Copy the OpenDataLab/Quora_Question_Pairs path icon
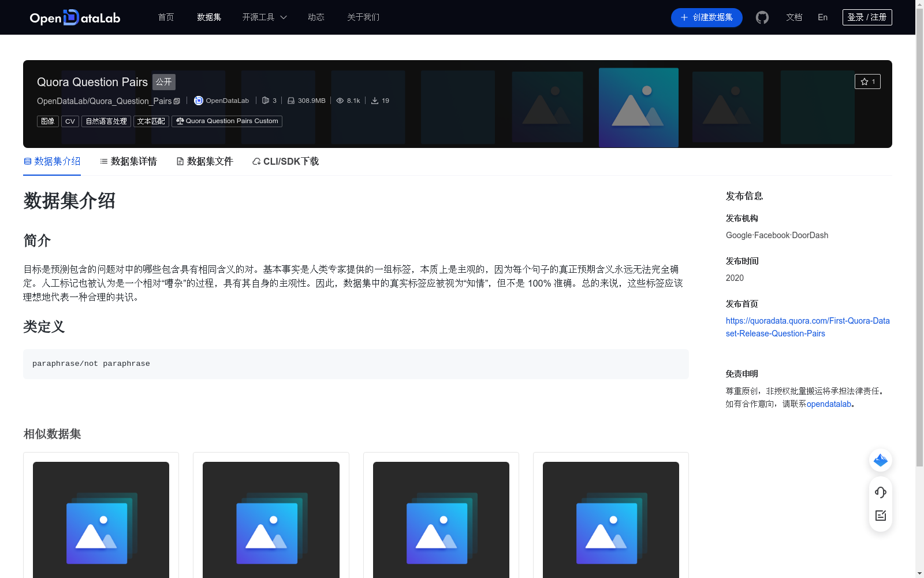 177,101
